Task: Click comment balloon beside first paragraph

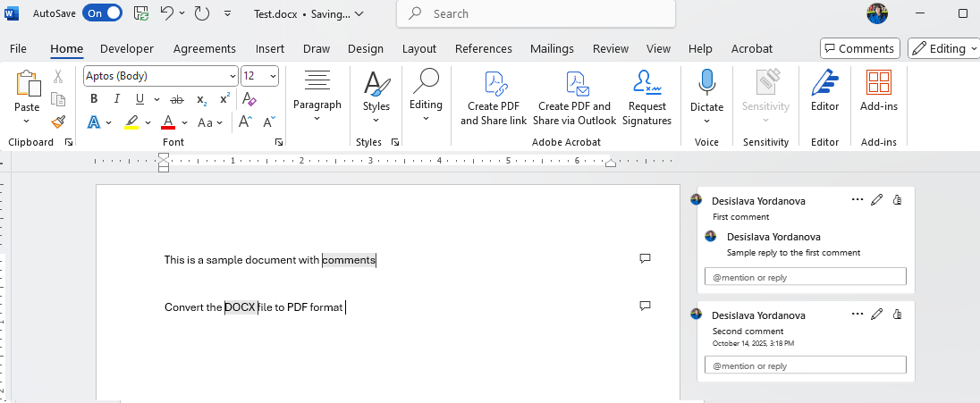Action: (646, 258)
